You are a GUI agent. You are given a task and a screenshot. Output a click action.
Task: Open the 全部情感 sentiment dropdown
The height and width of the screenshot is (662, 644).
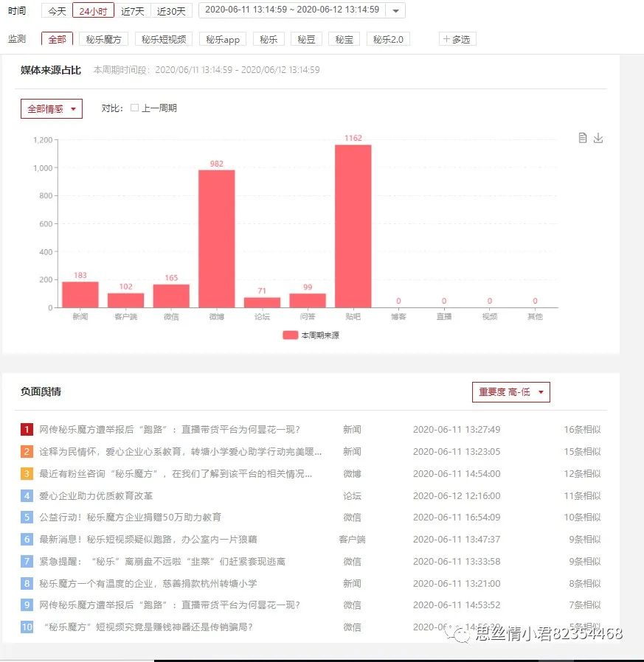click(50, 108)
